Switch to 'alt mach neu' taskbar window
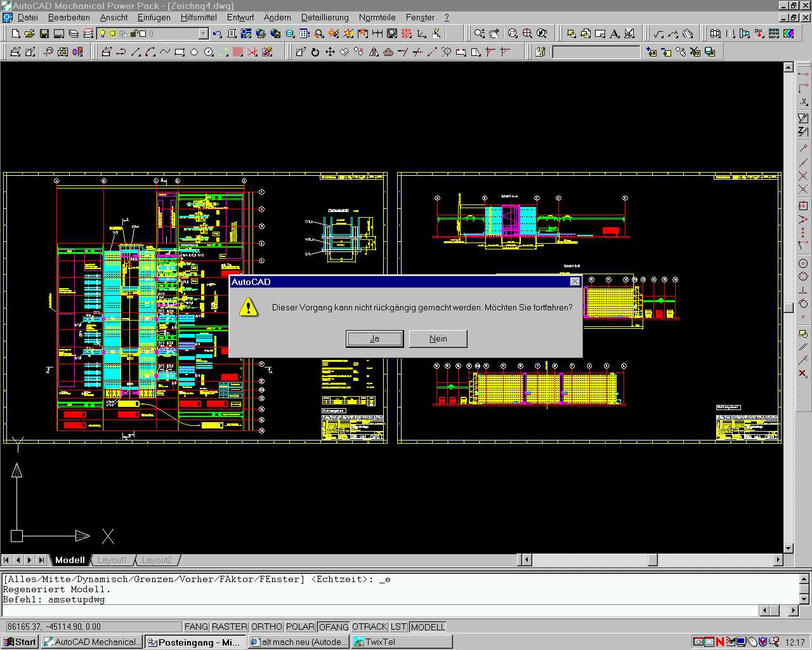Image resolution: width=812 pixels, height=650 pixels. (x=298, y=642)
